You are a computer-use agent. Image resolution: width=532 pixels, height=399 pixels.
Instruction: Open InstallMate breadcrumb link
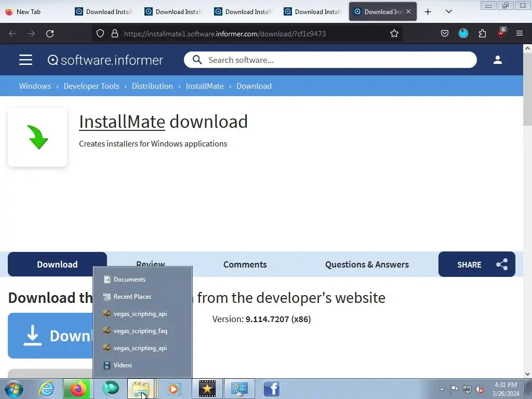coord(205,86)
